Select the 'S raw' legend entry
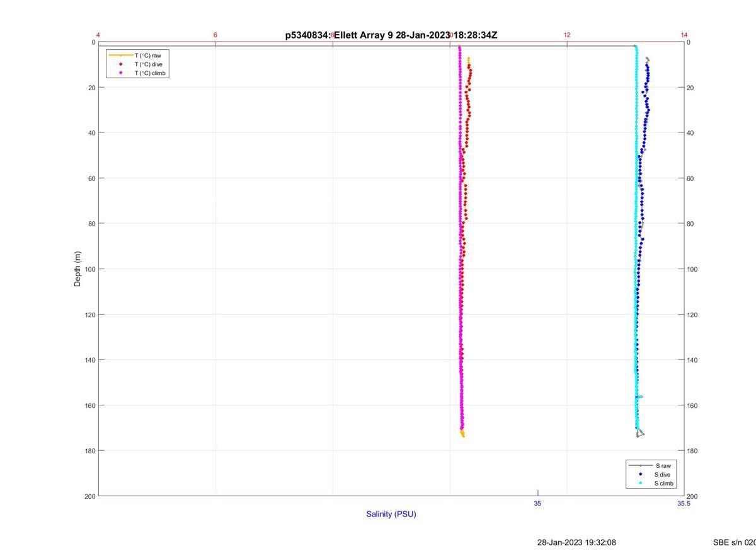 coord(663,465)
